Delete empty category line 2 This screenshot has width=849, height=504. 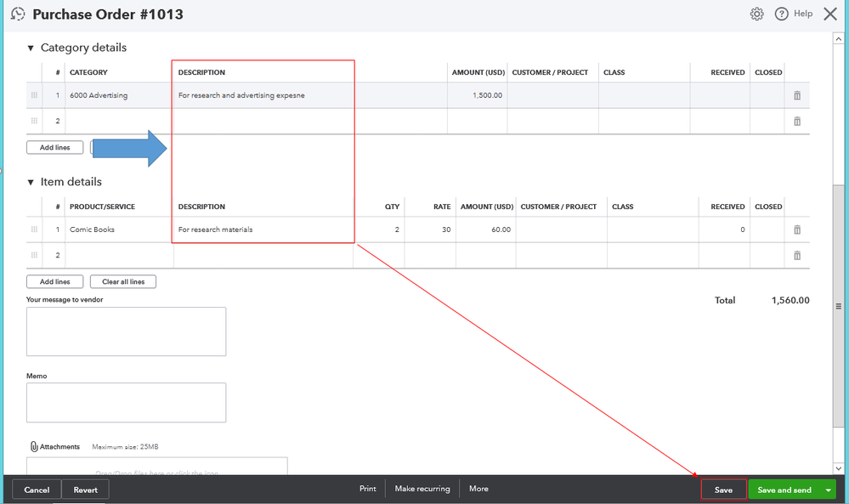point(797,122)
